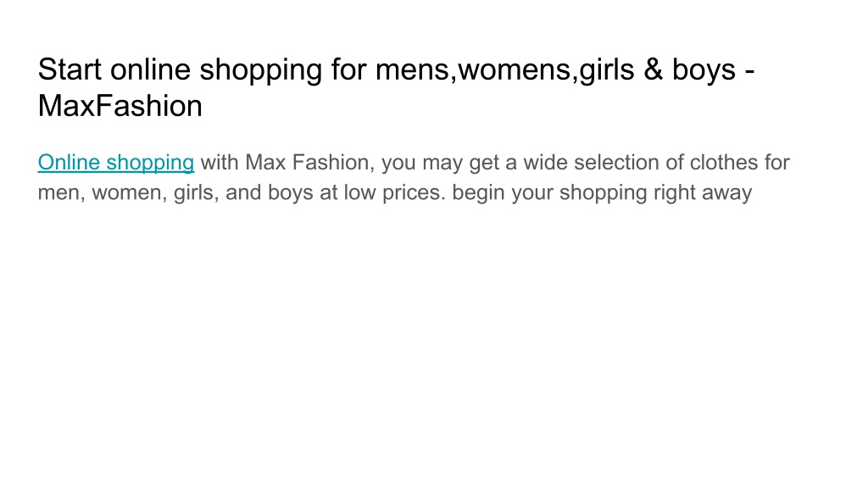Click the word MaxFashion in the title
868x488 pixels.
[120, 106]
